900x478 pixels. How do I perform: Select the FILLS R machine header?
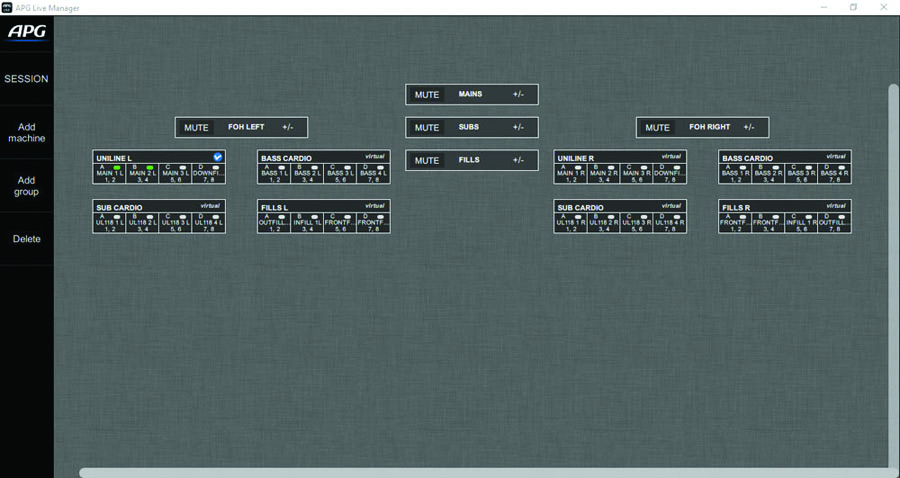click(x=785, y=207)
